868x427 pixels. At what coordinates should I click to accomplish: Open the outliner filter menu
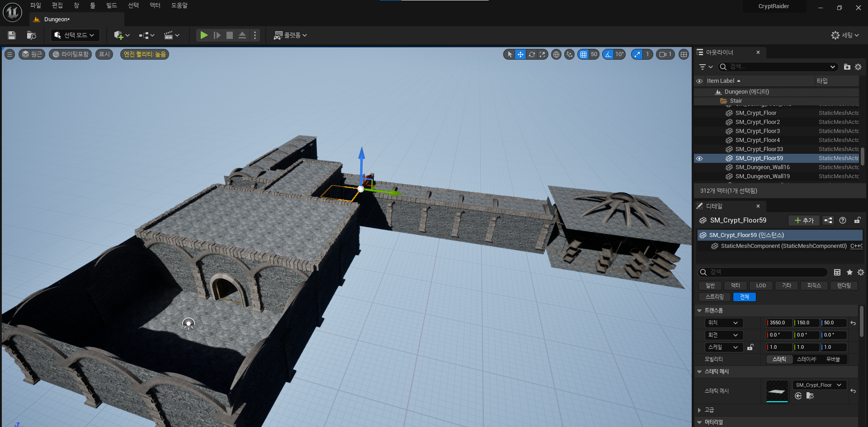coord(706,67)
